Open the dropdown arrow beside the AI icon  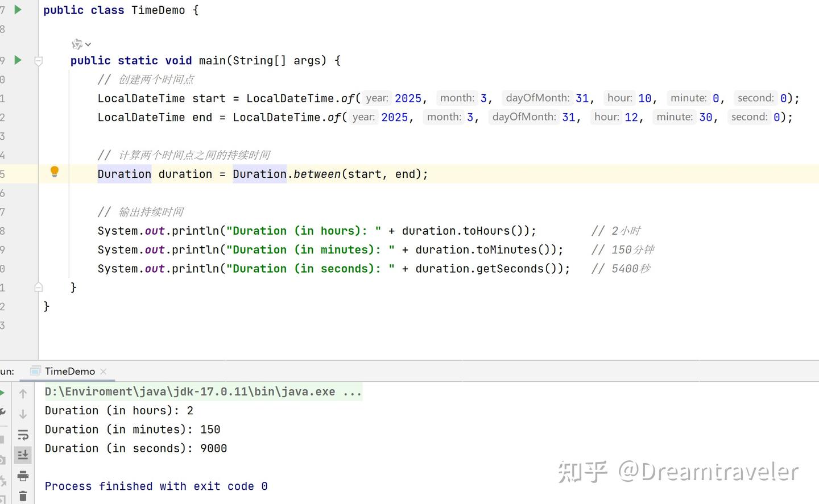88,44
